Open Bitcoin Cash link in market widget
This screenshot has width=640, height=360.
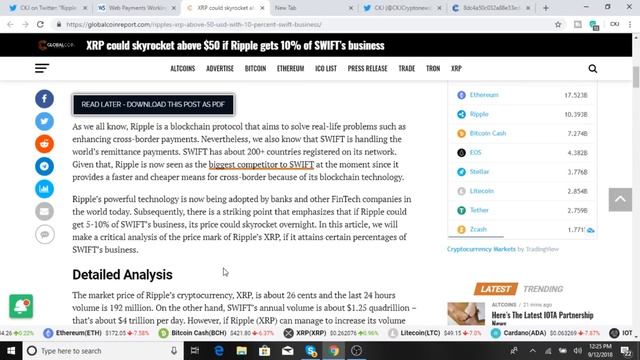point(488,133)
